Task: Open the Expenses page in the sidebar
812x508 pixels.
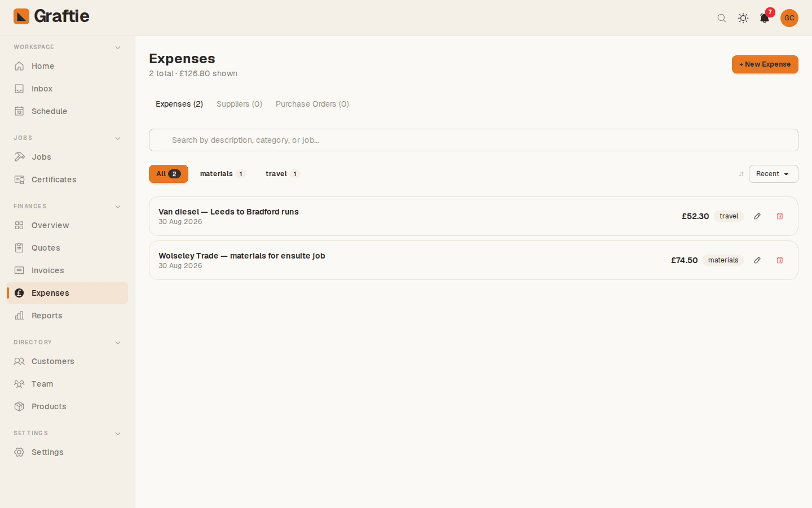Action: pos(68,293)
